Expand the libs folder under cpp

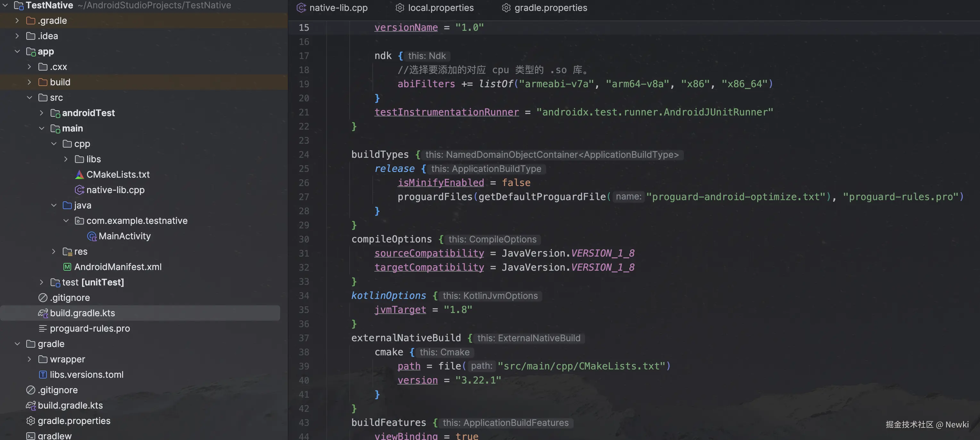pos(66,159)
